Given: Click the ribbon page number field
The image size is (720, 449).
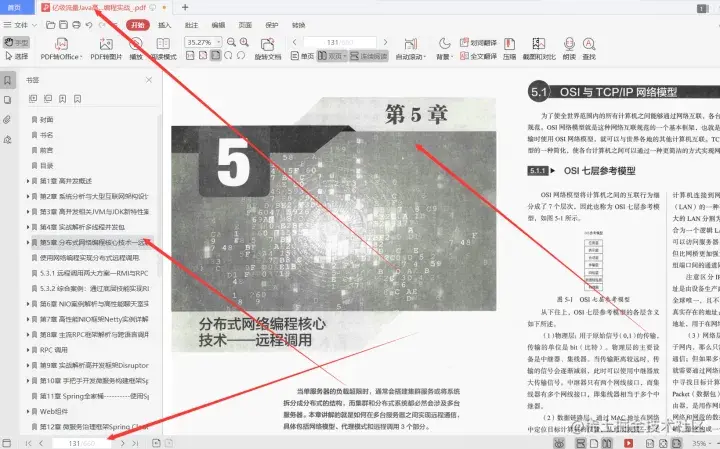Looking at the screenshot, I should pos(340,42).
